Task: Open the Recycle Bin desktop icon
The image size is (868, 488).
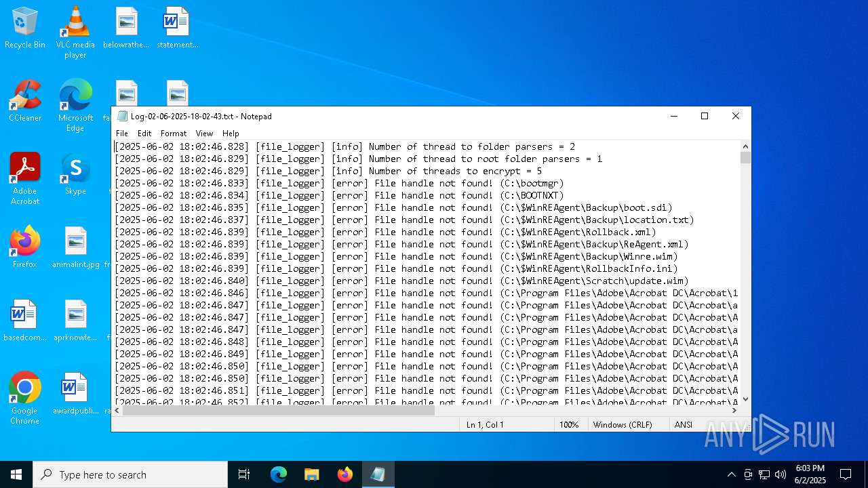Action: 25,28
